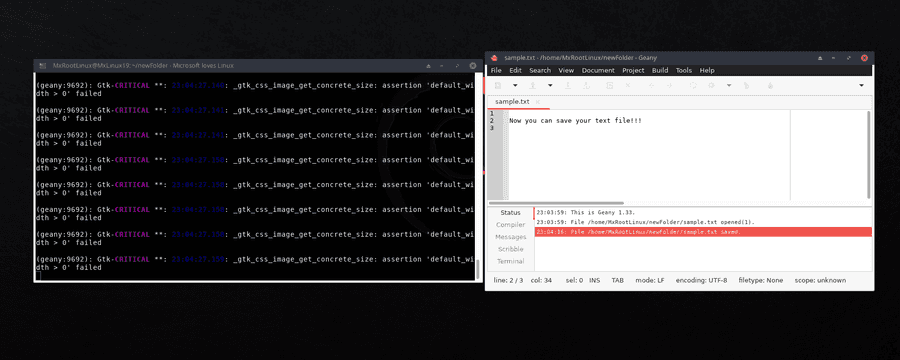Click the Close file X toolbar icon
Viewport: 900px width, 360px height.
pos(628,85)
